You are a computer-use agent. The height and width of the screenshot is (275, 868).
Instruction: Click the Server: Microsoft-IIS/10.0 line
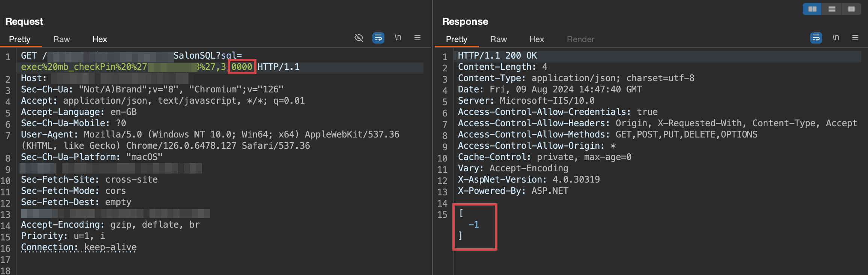(x=526, y=101)
